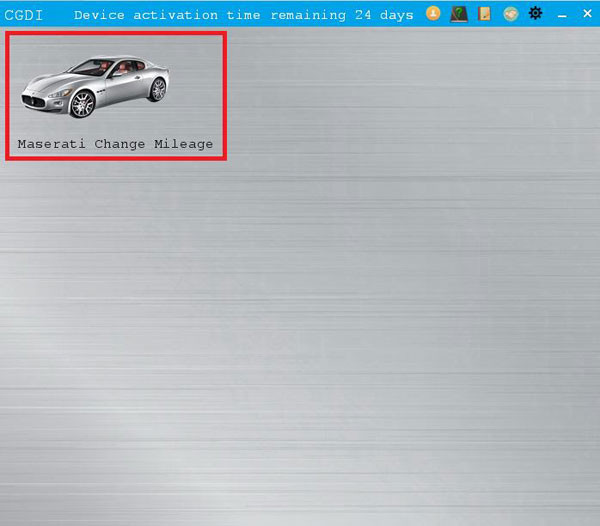
Task: Open the help book with question mark
Action: tap(459, 14)
